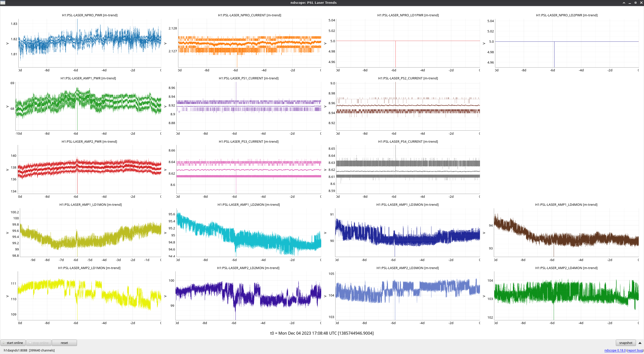Follow the report bug link
Screen dimensions: 644x354
pyautogui.click(x=635, y=350)
